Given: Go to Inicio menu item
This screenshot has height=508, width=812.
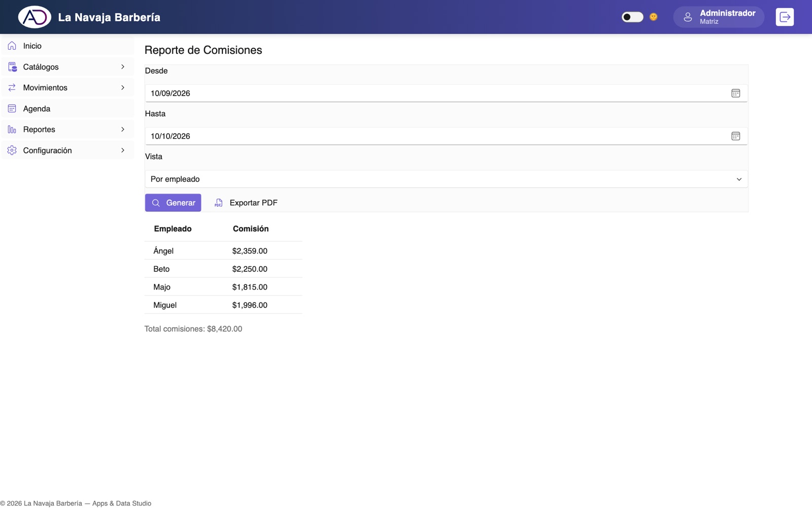Looking at the screenshot, I should point(67,46).
